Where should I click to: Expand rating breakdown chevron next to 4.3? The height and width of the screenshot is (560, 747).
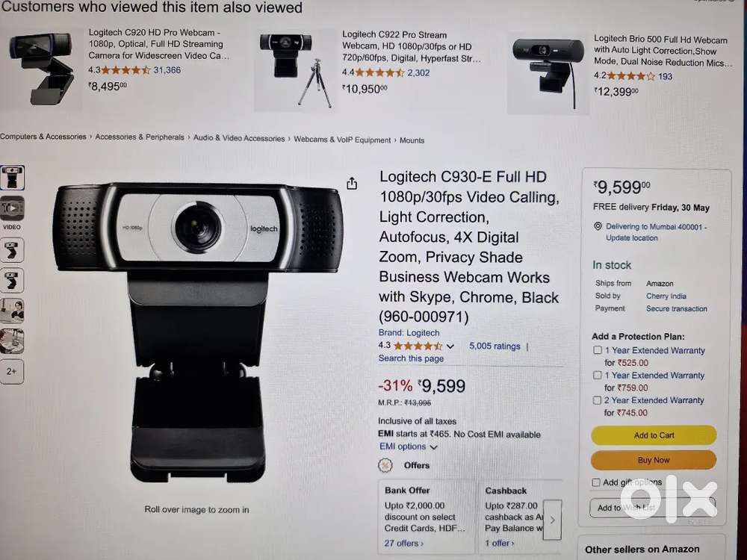[x=450, y=346]
